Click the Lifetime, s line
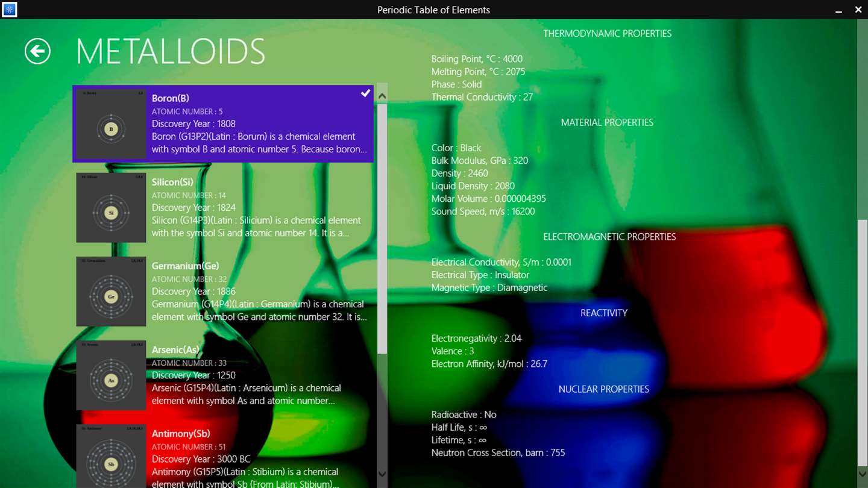This screenshot has width=868, height=488. 459,440
